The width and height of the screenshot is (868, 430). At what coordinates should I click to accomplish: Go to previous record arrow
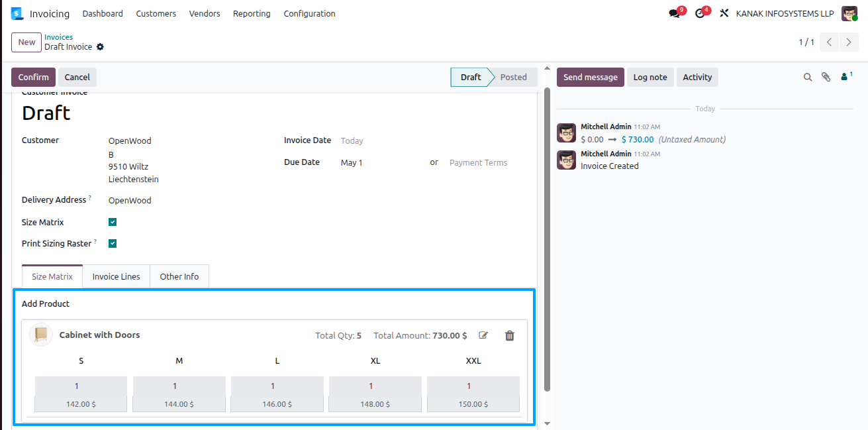point(830,42)
